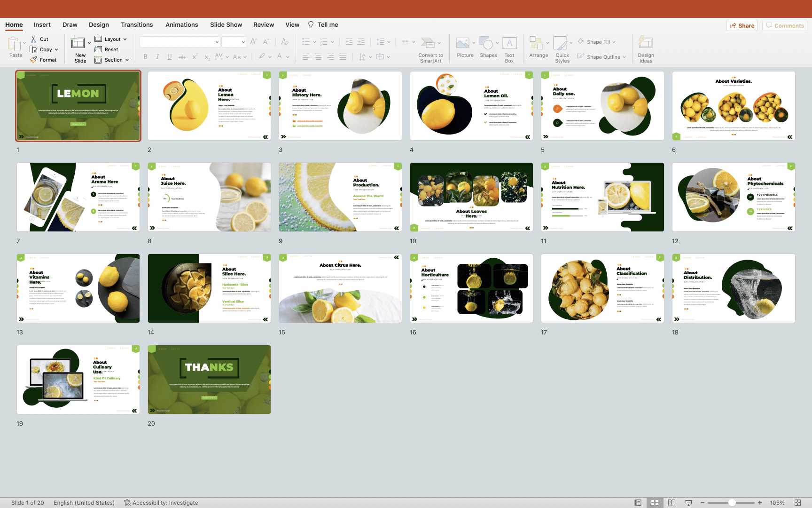Toggle Italic formatting
This screenshot has width=812, height=508.
(157, 57)
